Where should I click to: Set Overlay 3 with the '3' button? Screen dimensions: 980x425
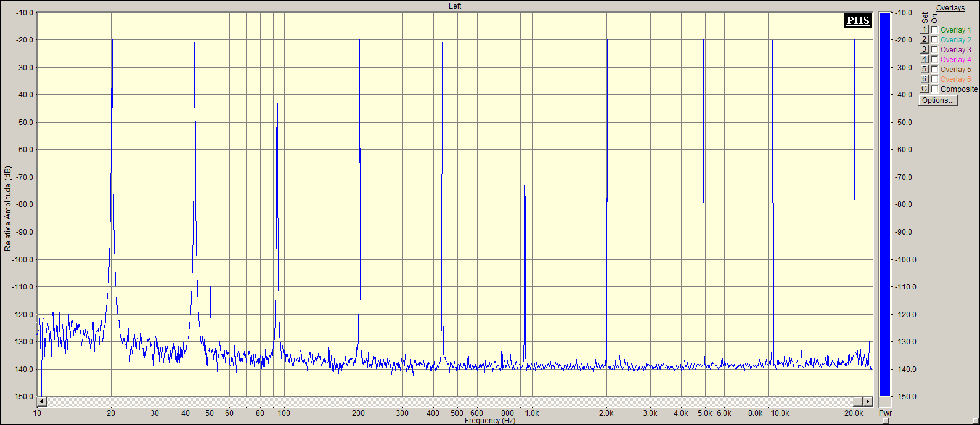click(924, 49)
